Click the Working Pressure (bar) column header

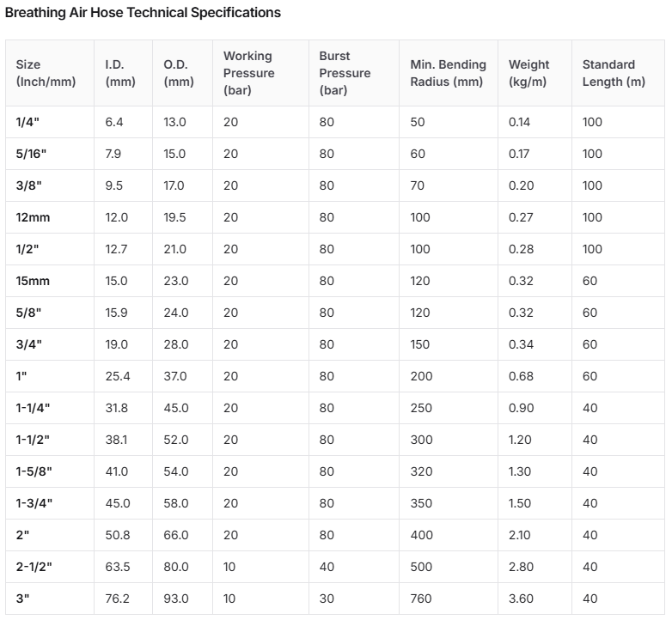(260, 73)
